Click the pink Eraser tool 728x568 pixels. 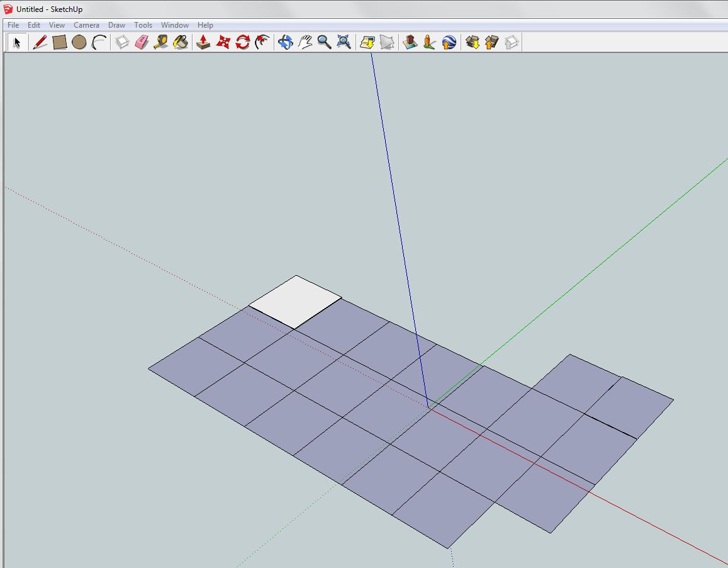(142, 42)
